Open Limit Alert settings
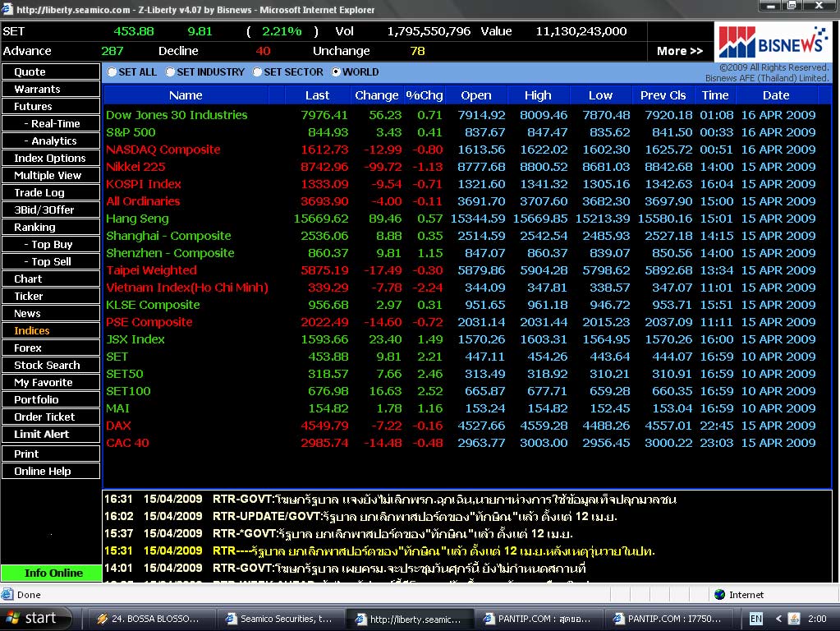 [x=51, y=435]
